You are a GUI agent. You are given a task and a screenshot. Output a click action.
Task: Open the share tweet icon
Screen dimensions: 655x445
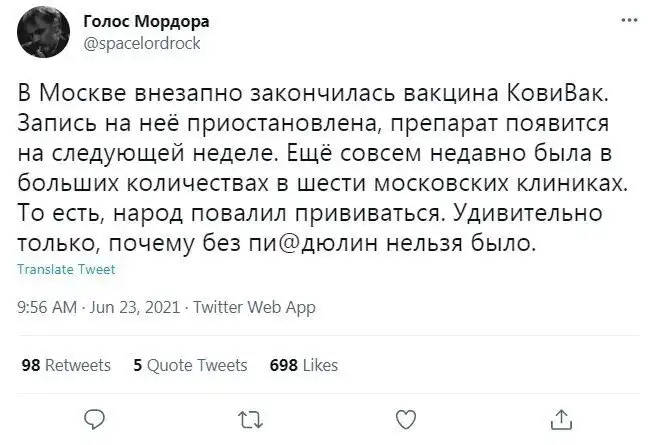(562, 417)
